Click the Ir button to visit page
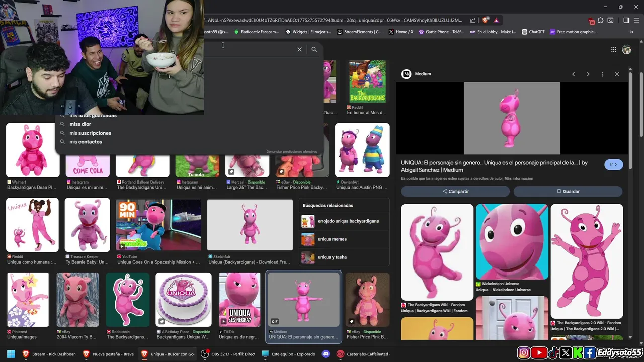 (613, 164)
